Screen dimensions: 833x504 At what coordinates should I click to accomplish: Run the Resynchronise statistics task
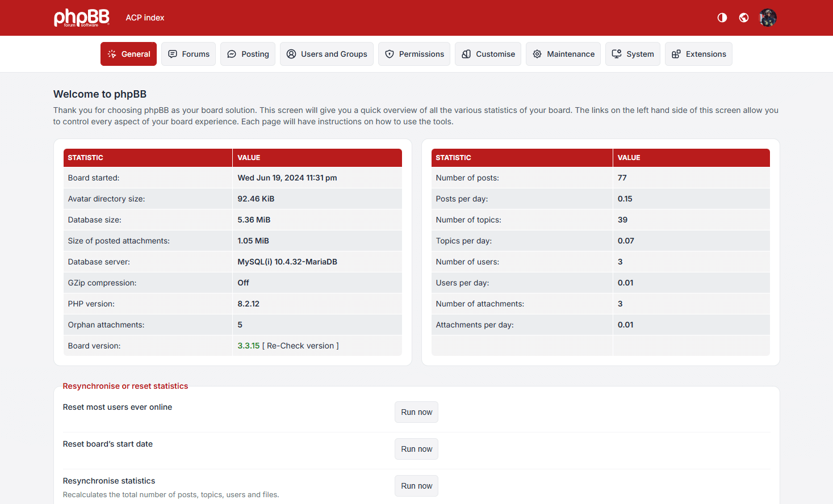tap(416, 485)
